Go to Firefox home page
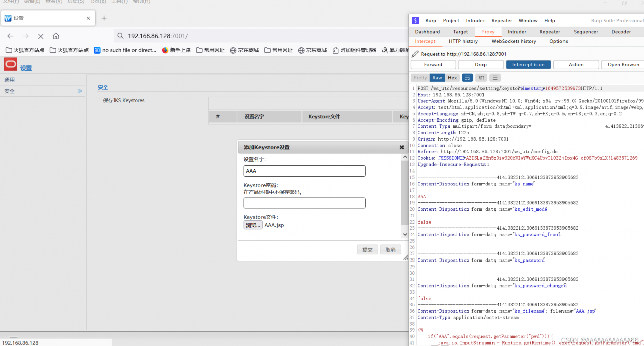 (56, 36)
